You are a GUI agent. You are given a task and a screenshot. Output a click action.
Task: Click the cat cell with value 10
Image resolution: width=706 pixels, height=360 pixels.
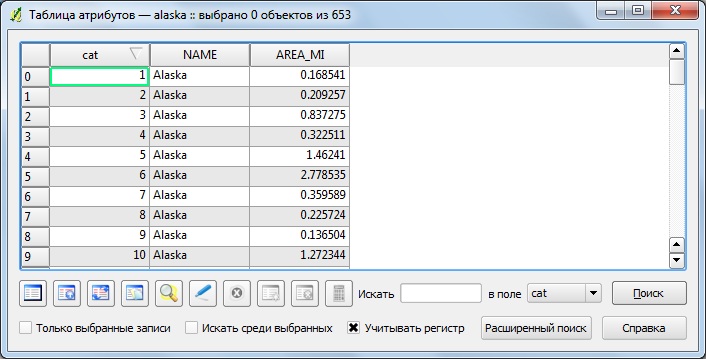point(100,256)
